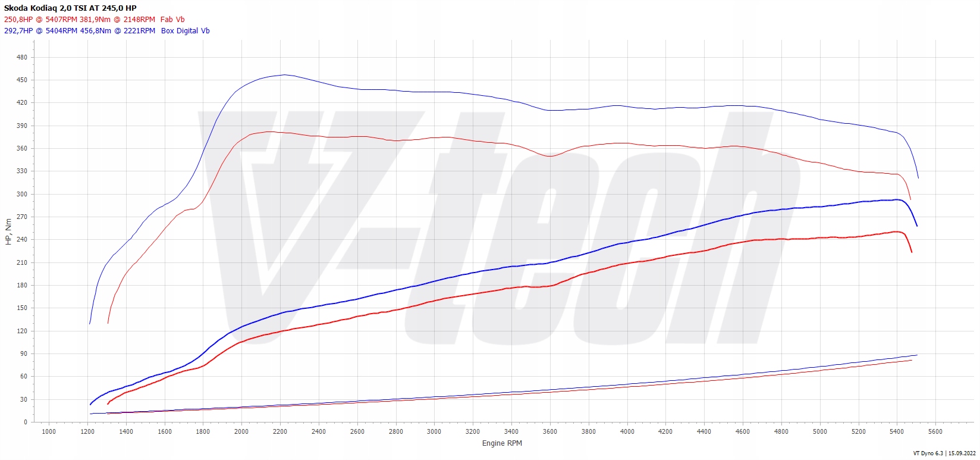Click the 1400 tick on the RPM axis
This screenshot has height=460, width=980.
click(126, 431)
